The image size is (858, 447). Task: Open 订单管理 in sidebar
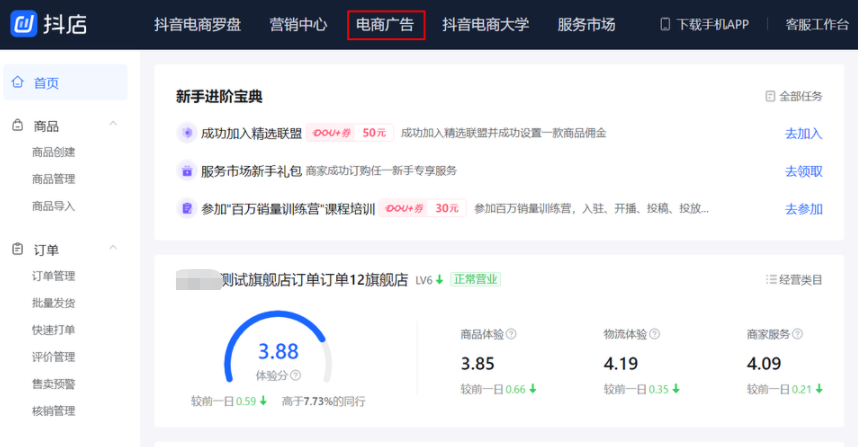[x=54, y=276]
